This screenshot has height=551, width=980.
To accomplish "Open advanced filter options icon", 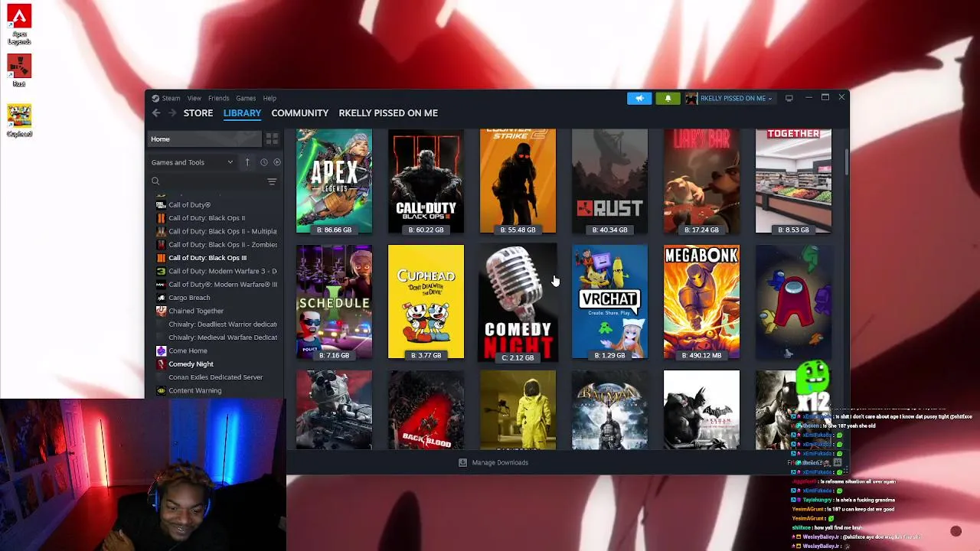I will tap(272, 181).
